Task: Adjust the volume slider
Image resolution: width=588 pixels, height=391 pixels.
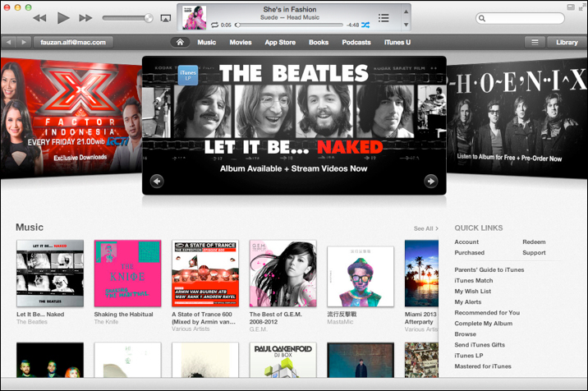Action: point(127,18)
